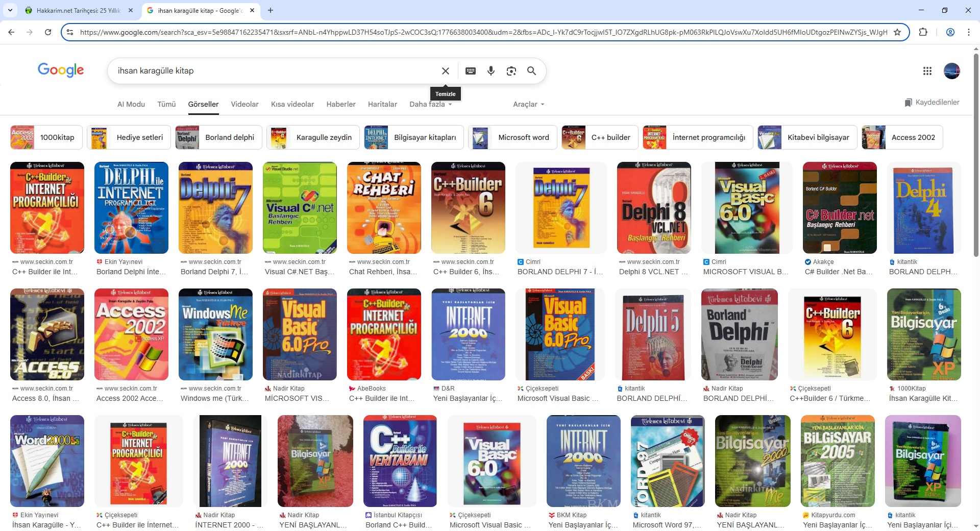
Task: Open the on-screen keyboard input tool
Action: pos(471,71)
